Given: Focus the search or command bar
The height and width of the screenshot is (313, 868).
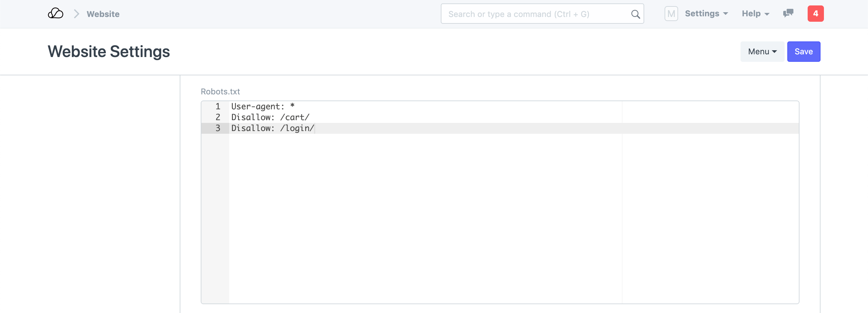Looking at the screenshot, I should [536, 14].
